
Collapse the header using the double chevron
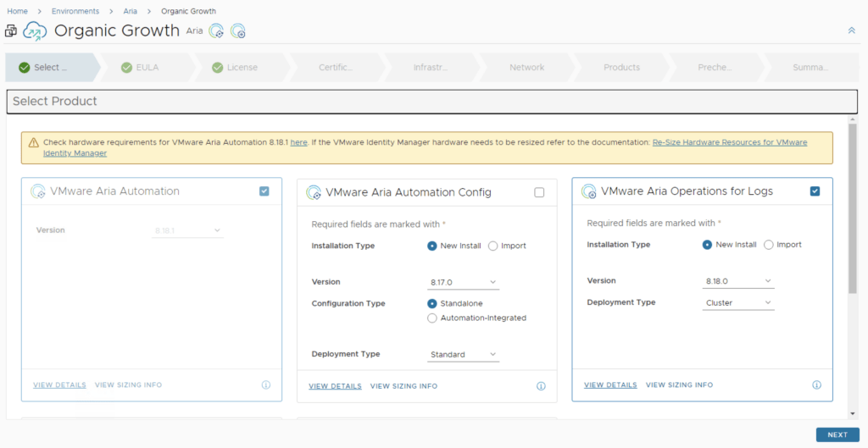(851, 30)
